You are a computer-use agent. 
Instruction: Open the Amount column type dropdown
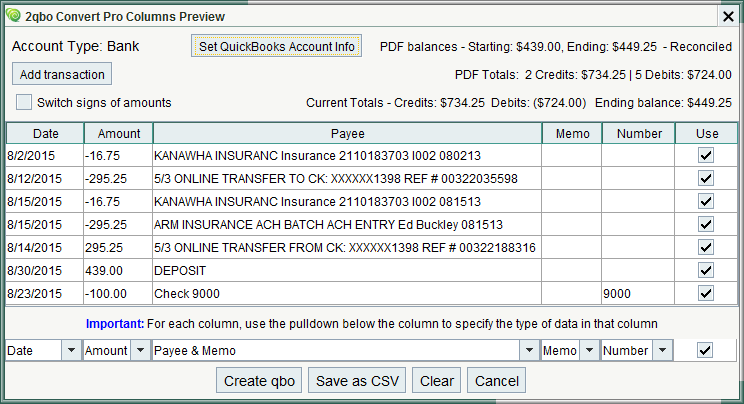coord(140,350)
